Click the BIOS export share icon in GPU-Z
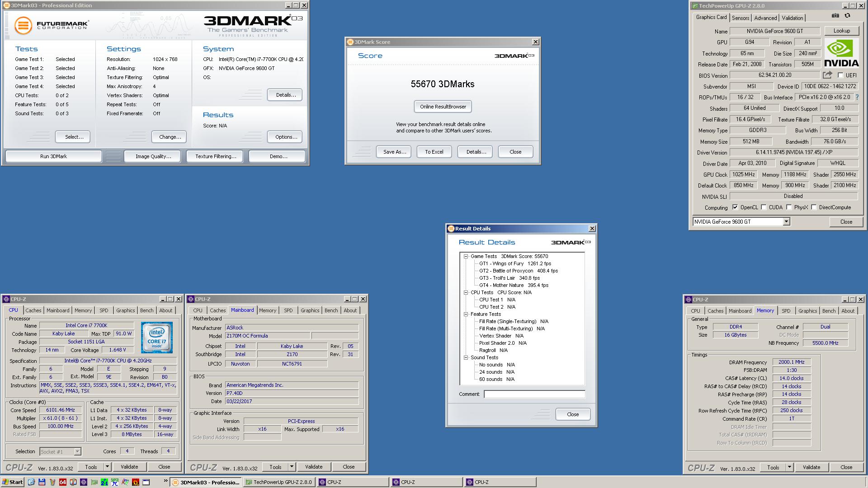This screenshot has width=868, height=488. (827, 75)
